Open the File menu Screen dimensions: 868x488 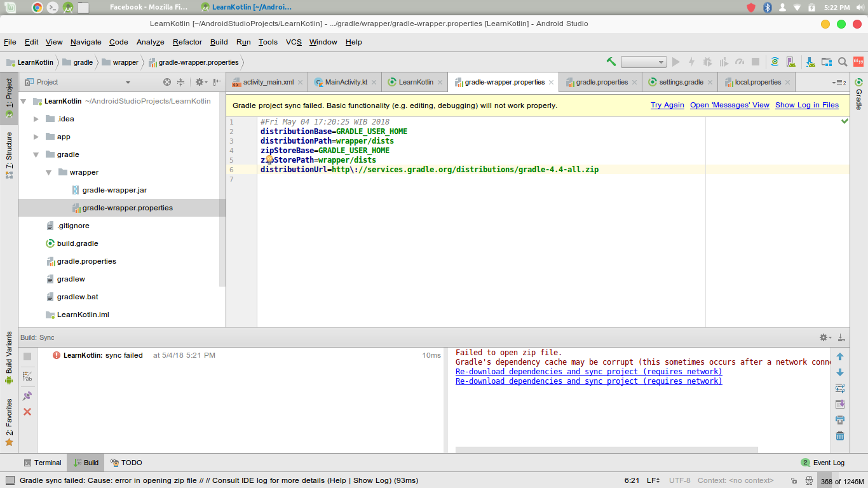[10, 42]
